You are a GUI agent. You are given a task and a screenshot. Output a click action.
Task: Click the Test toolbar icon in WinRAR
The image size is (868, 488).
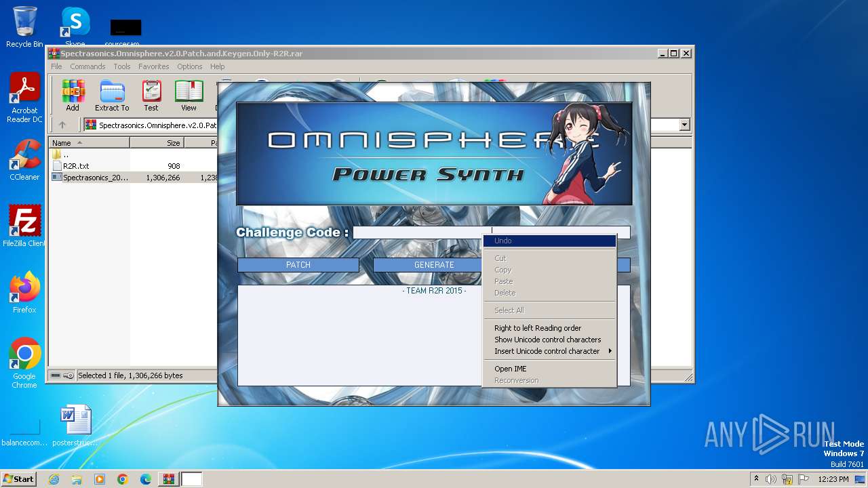pos(151,96)
